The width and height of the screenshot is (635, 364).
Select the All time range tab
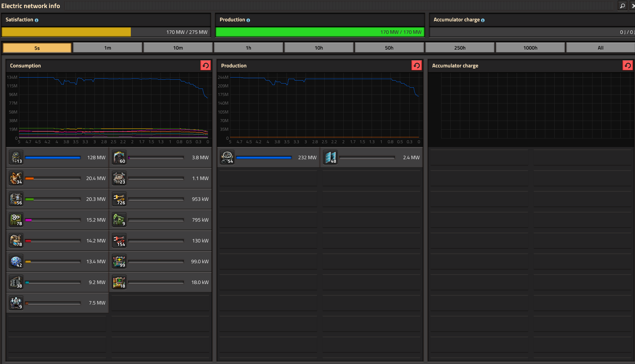[601, 48]
